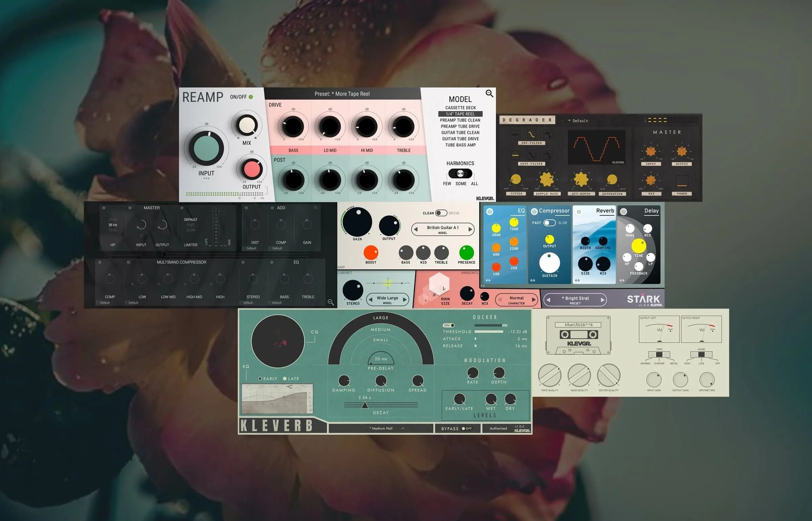The image size is (812, 521).
Task: Toggle the Kleverb DUCKER ON switch
Action: pos(449,325)
